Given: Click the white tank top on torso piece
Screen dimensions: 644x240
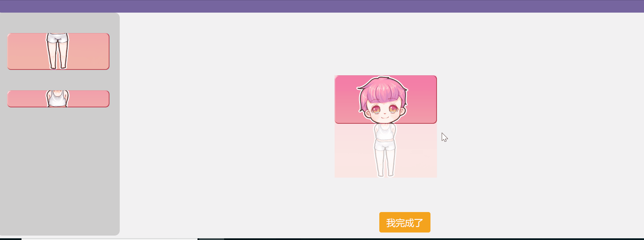Looking at the screenshot, I should tap(57, 99).
